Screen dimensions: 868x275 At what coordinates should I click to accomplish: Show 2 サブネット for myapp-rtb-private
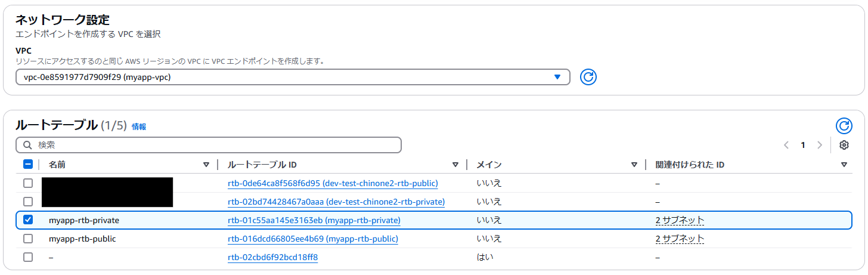680,220
